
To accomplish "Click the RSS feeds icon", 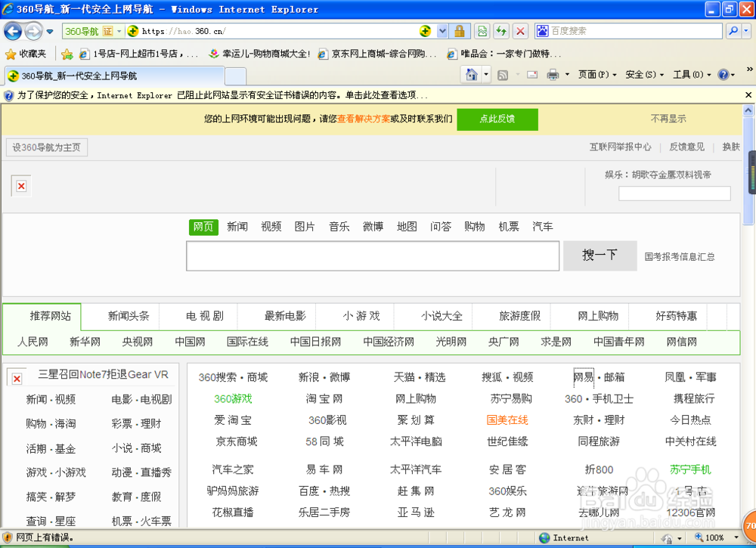I will (x=503, y=75).
